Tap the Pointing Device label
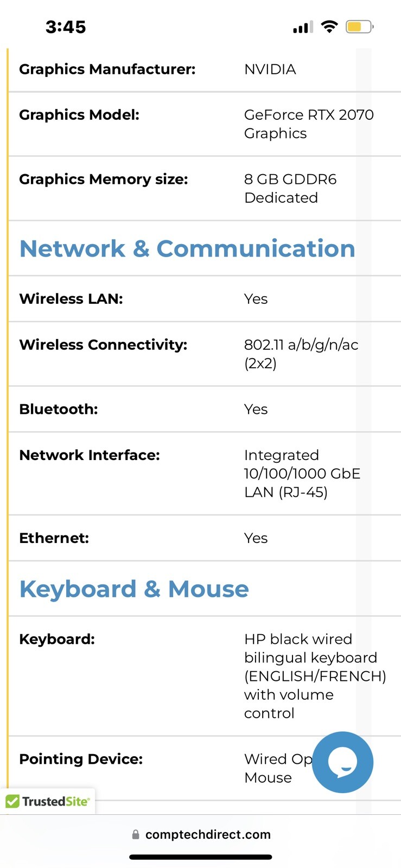 pos(81,759)
